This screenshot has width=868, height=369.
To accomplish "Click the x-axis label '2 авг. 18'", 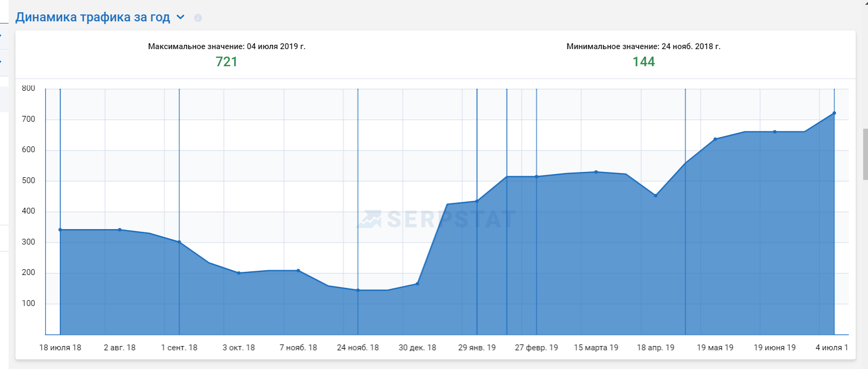I will tap(120, 348).
